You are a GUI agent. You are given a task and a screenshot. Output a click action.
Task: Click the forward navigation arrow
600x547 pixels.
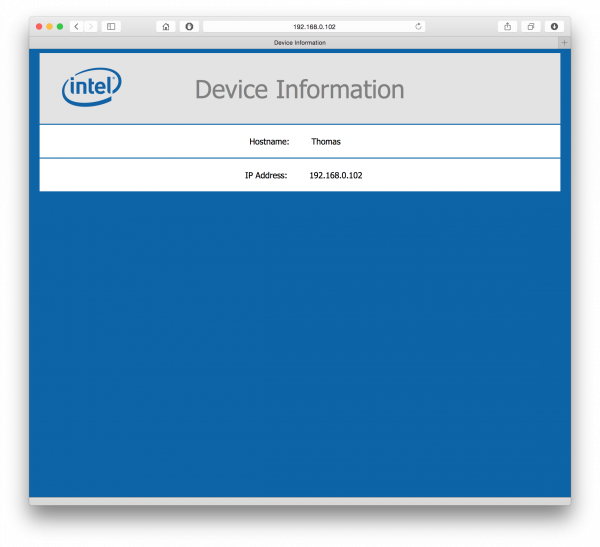click(91, 26)
